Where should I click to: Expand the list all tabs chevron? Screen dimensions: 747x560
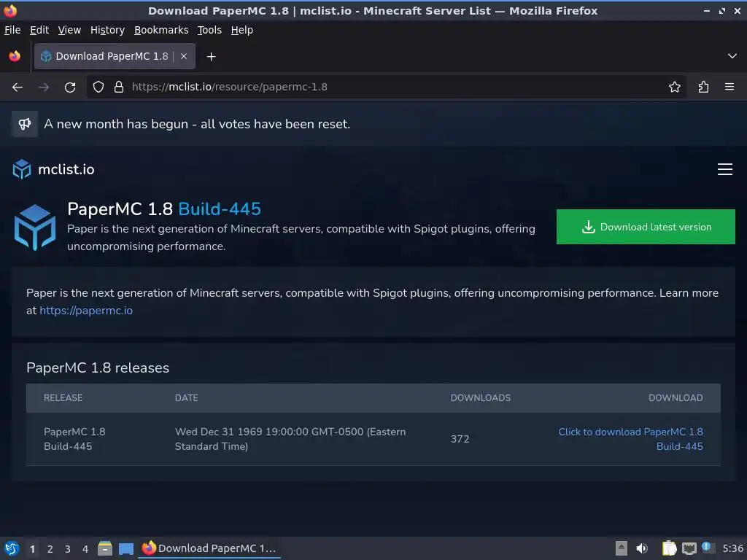732,57
